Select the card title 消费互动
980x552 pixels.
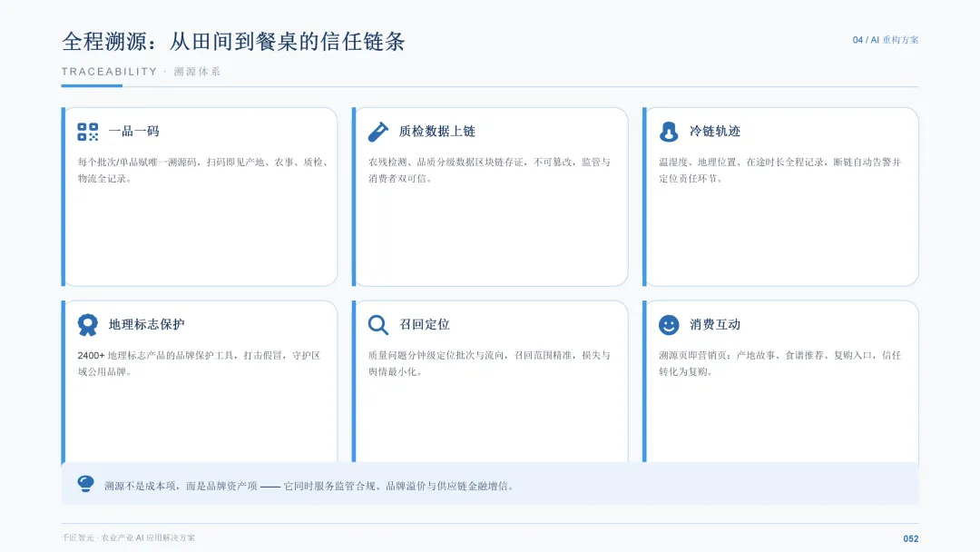(x=715, y=324)
